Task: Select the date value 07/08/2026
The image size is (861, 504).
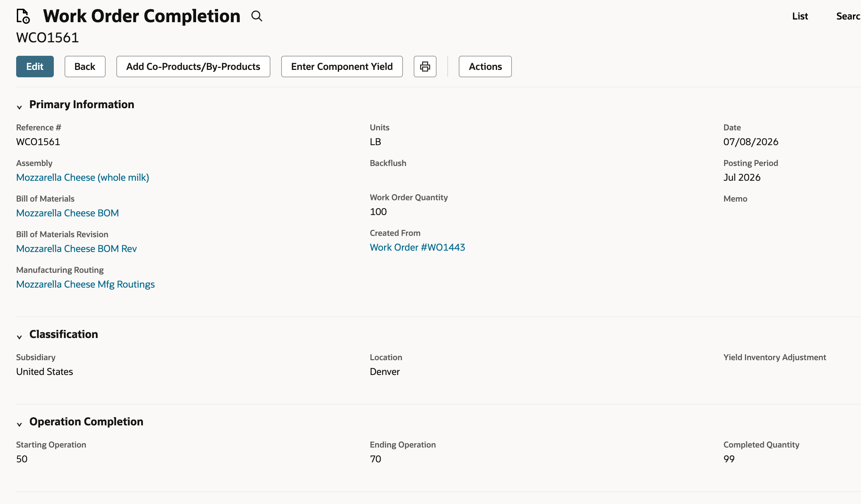Action: tap(751, 142)
